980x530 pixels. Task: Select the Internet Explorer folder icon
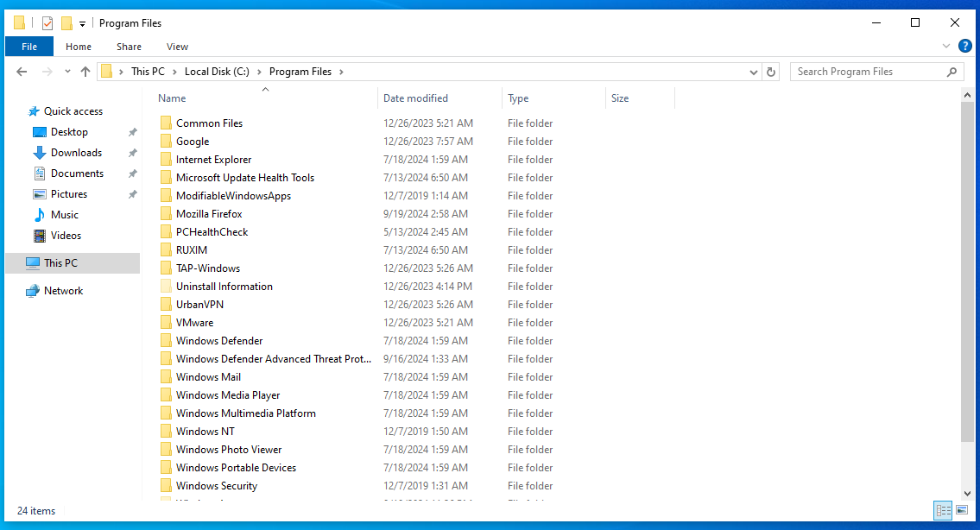point(166,160)
